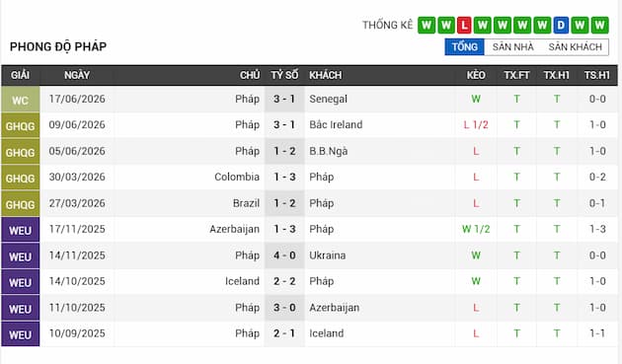Click the KÈO column header
Viewport: 622px width, 364px height.
tap(476, 75)
